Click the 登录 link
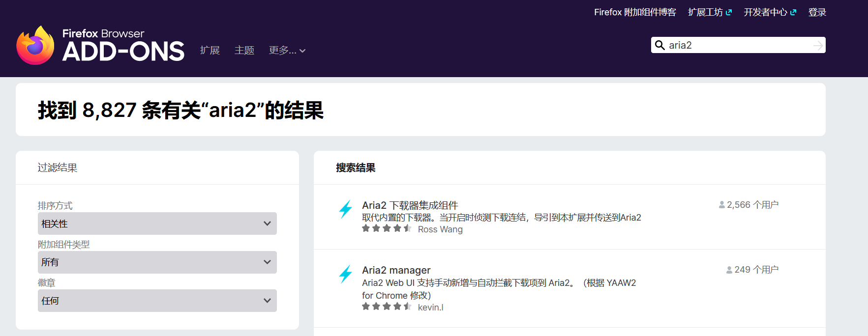The height and width of the screenshot is (336, 868). 817,12
